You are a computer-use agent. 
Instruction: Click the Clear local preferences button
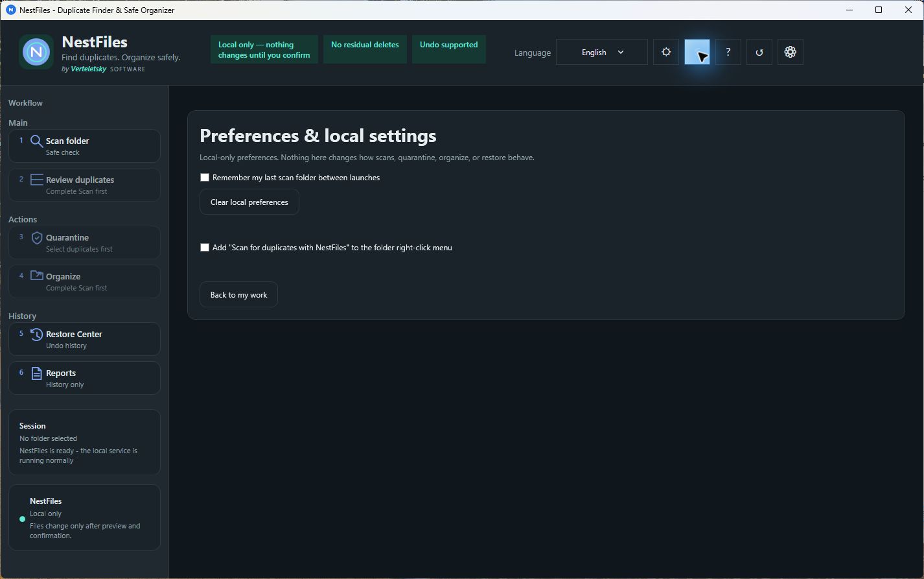click(x=249, y=202)
